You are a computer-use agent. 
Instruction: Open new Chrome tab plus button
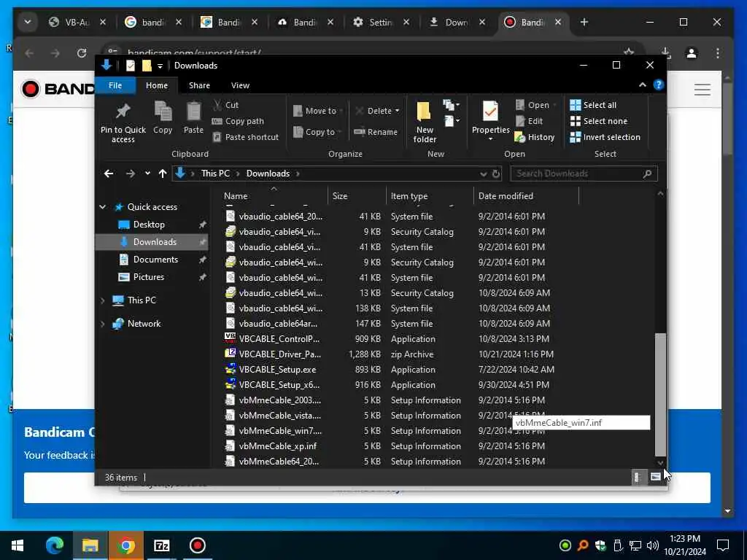584,23
